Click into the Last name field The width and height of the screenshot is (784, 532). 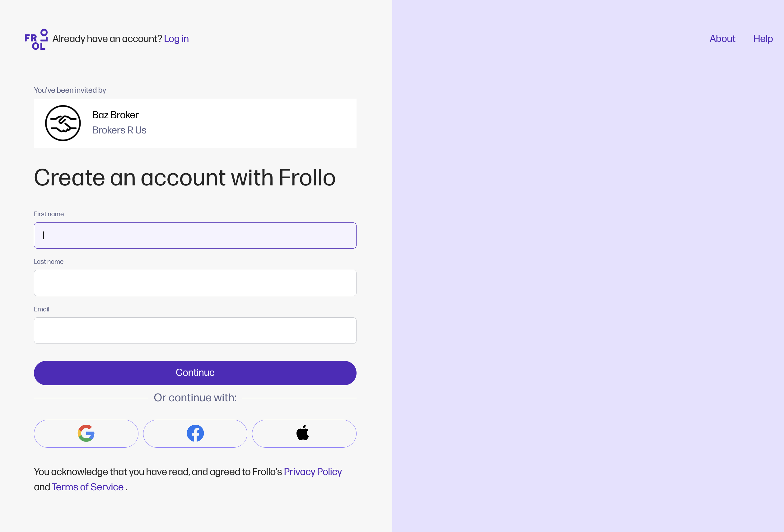tap(195, 283)
